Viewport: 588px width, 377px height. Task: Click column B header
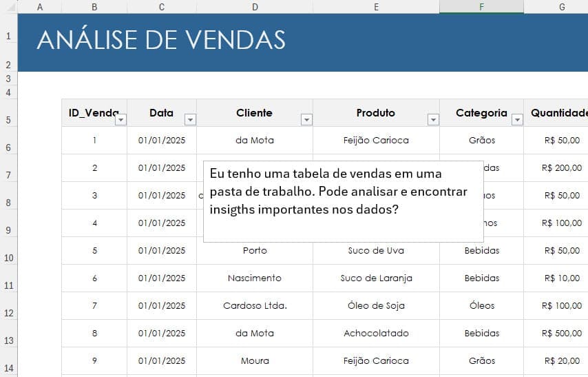pos(94,7)
